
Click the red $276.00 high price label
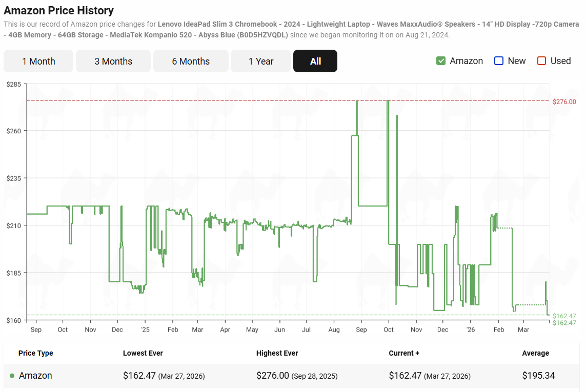(564, 102)
